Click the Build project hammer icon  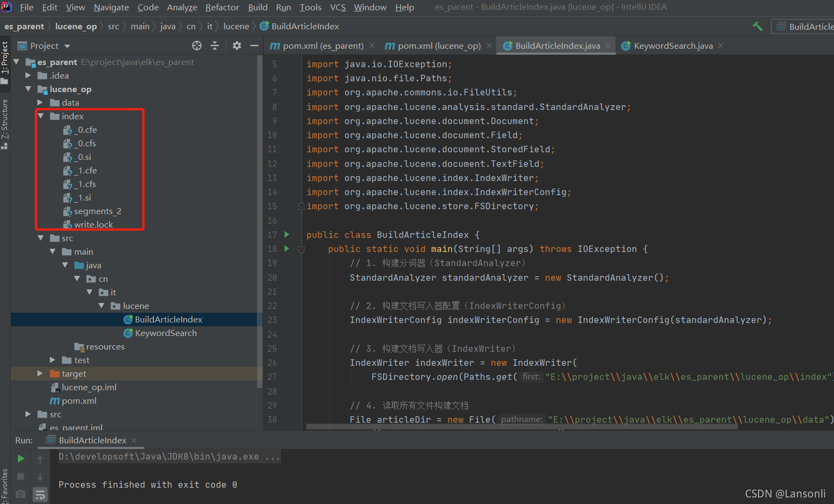pyautogui.click(x=758, y=26)
